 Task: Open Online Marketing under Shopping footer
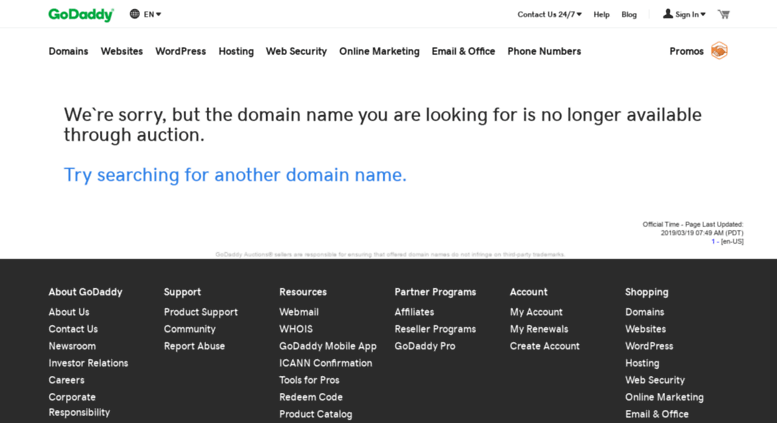pos(665,397)
